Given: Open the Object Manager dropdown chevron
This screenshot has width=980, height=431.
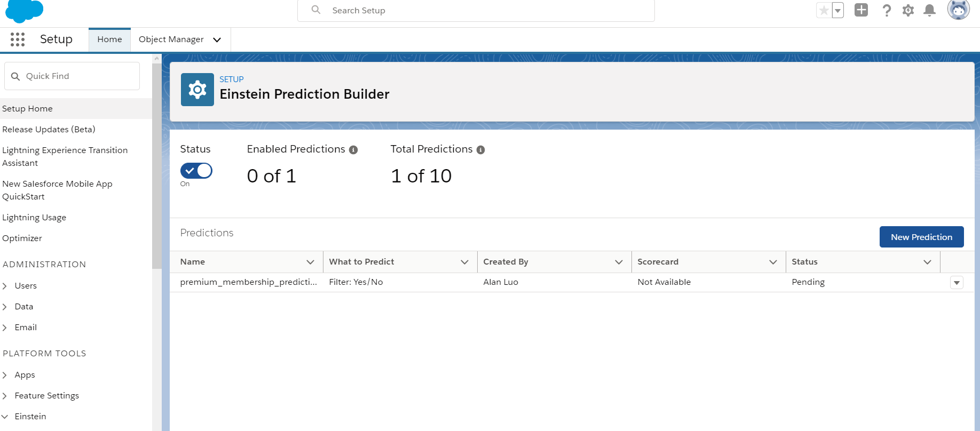Looking at the screenshot, I should click(217, 39).
